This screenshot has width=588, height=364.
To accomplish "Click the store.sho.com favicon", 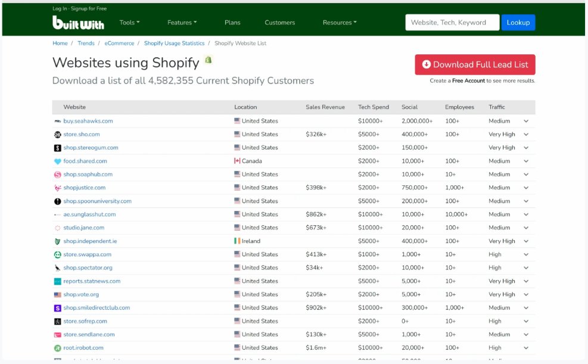I will click(x=57, y=135).
